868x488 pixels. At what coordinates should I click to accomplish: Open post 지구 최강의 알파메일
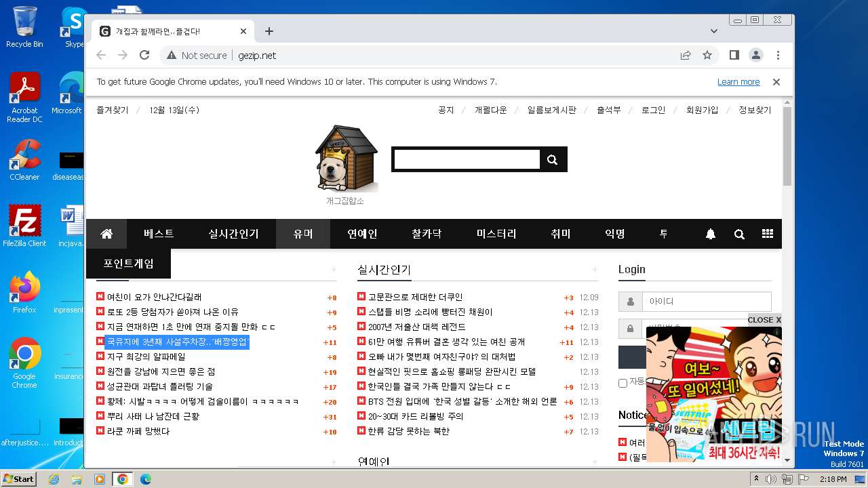point(146,357)
